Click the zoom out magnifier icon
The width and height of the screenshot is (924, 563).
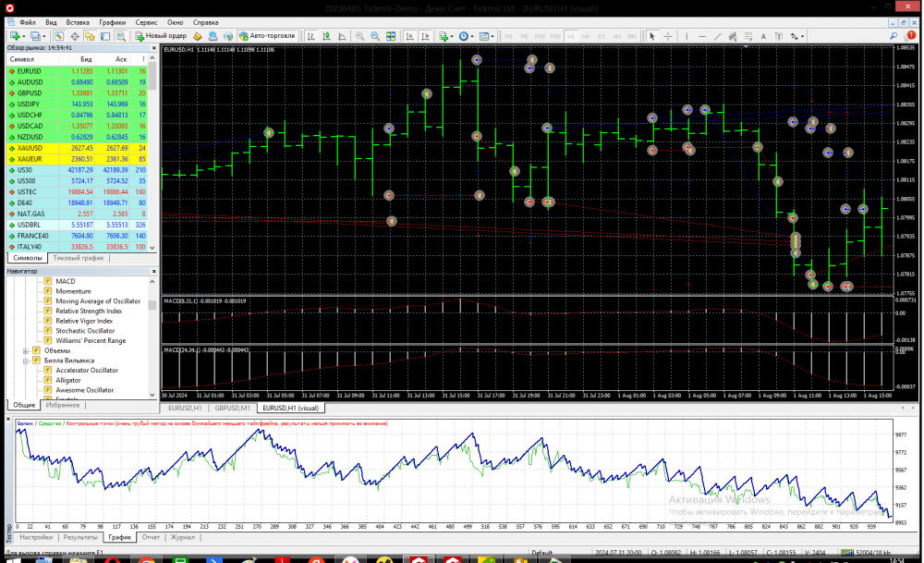coord(374,36)
